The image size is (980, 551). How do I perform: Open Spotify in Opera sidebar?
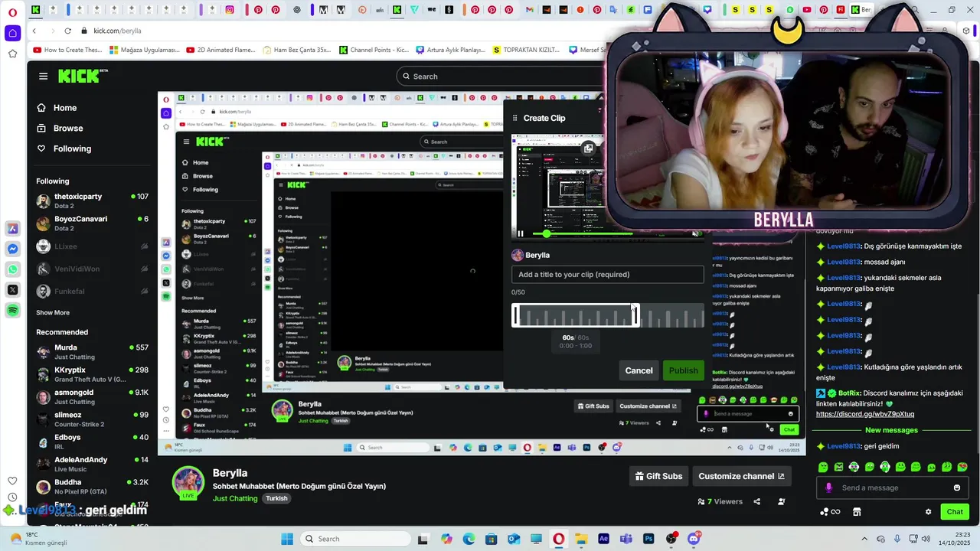[12, 310]
